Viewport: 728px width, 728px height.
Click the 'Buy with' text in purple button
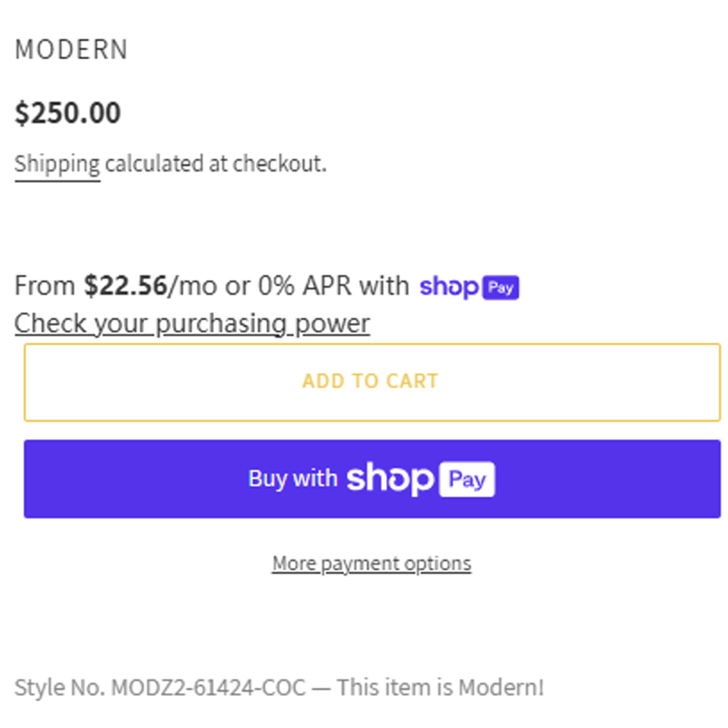(x=293, y=479)
